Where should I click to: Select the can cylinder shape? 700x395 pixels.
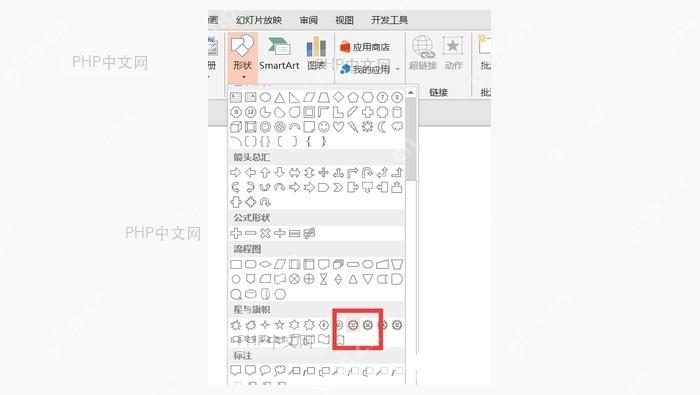[x=397, y=112]
